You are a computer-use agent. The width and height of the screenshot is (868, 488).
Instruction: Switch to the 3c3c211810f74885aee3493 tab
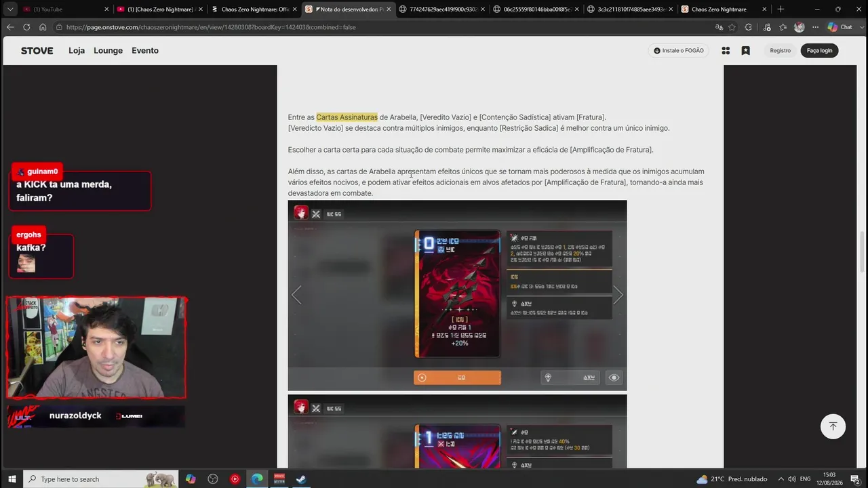pos(629,9)
